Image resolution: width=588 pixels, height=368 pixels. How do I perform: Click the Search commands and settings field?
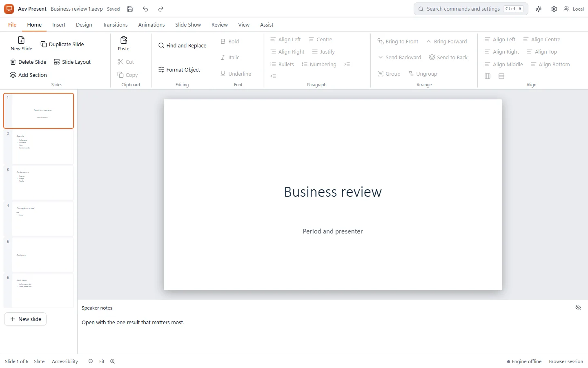point(471,9)
